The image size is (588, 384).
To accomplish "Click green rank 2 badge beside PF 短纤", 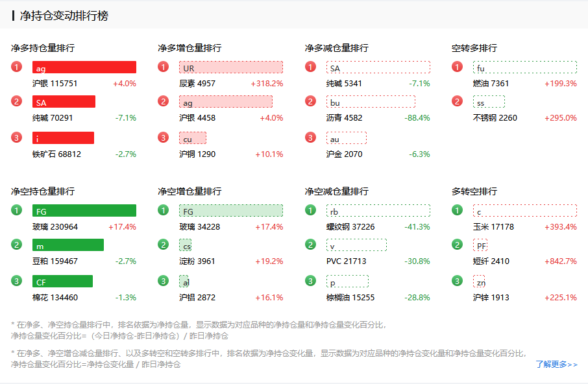I will (x=458, y=245).
